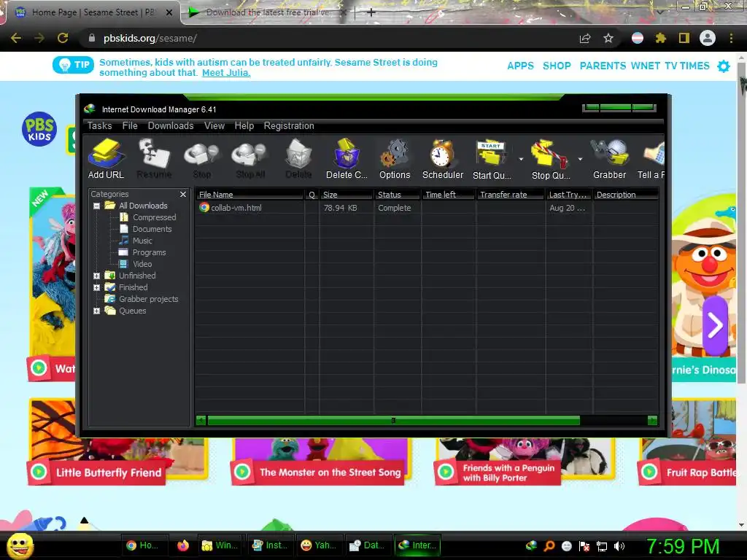Open the View menu
747x560 pixels.
coord(214,125)
